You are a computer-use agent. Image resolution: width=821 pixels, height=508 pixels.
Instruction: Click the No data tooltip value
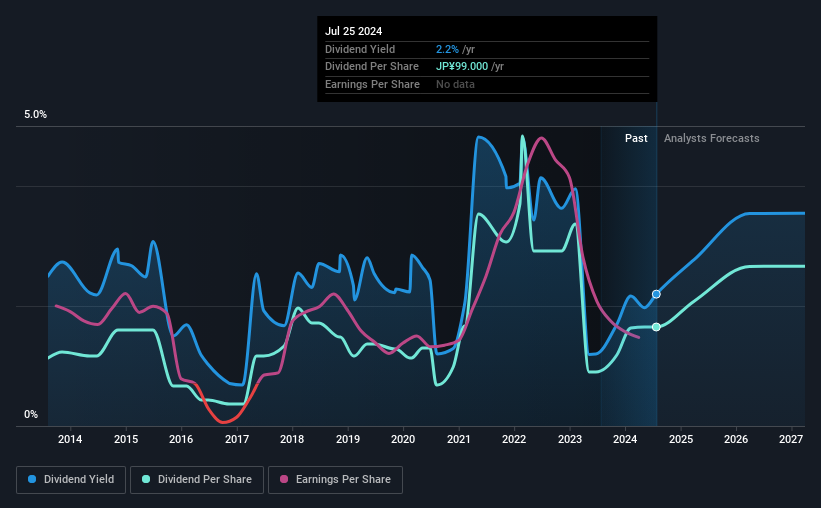pyautogui.click(x=456, y=84)
